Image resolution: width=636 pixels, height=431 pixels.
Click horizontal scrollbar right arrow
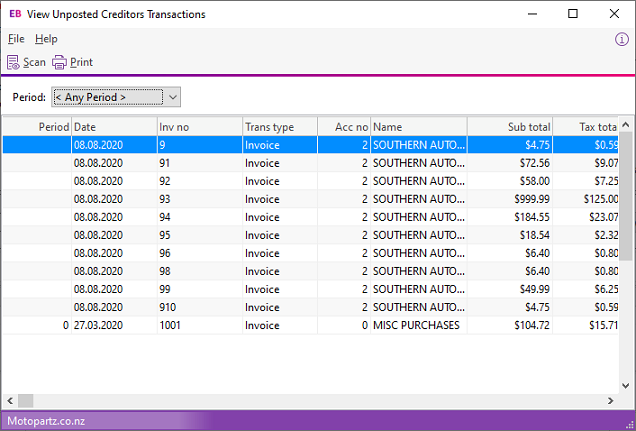pyautogui.click(x=610, y=401)
